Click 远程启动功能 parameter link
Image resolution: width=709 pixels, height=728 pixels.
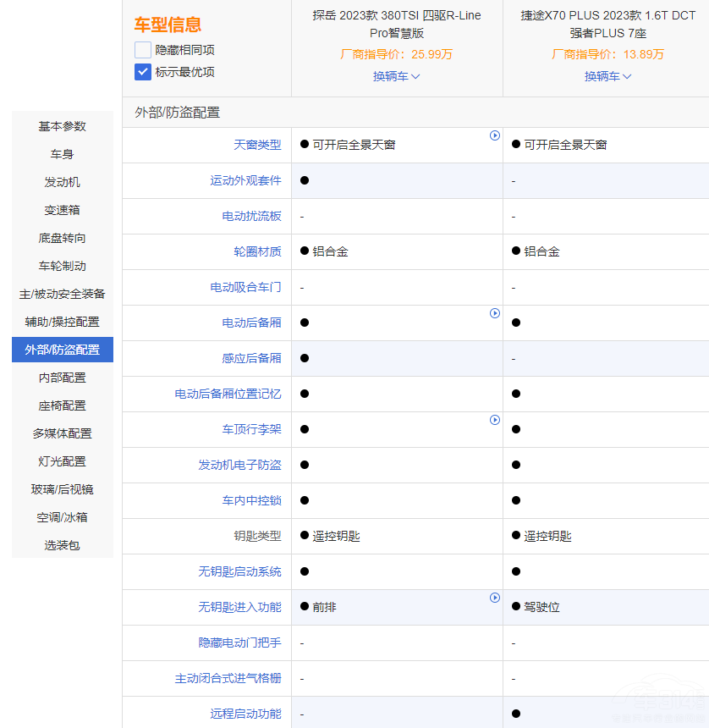click(245, 714)
